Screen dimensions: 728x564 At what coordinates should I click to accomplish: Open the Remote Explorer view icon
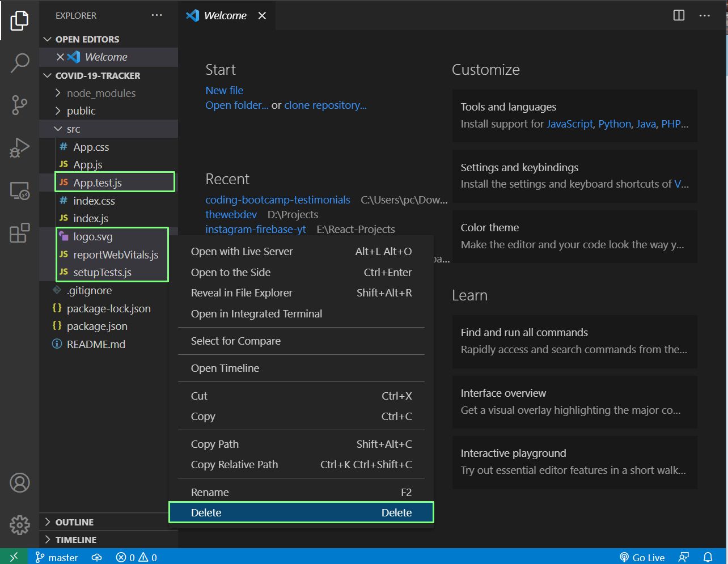(x=19, y=191)
